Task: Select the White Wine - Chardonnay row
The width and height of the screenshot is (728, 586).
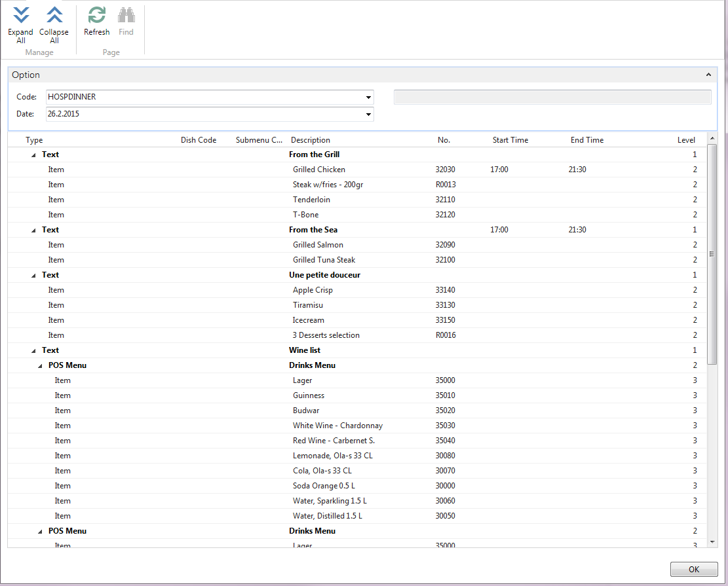Action: (337, 426)
